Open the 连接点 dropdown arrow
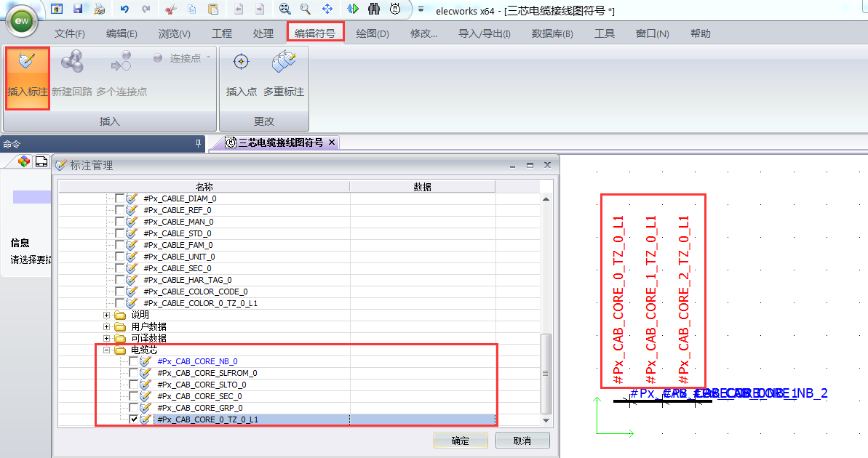The image size is (868, 458). (x=209, y=57)
